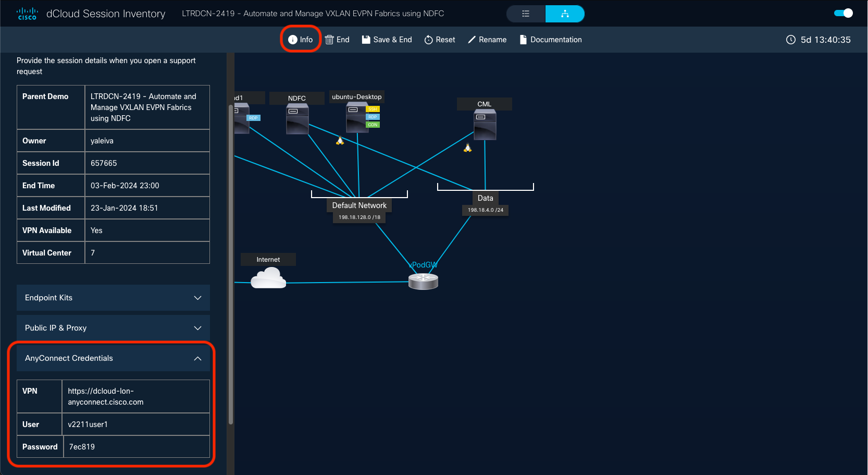868x475 pixels.
Task: Click Save & End in the toolbar
Action: tap(387, 40)
